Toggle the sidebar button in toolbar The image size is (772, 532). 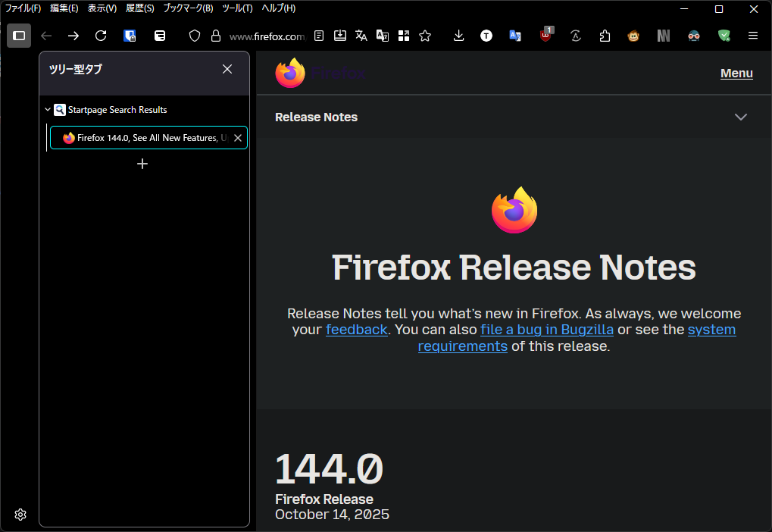pos(19,36)
